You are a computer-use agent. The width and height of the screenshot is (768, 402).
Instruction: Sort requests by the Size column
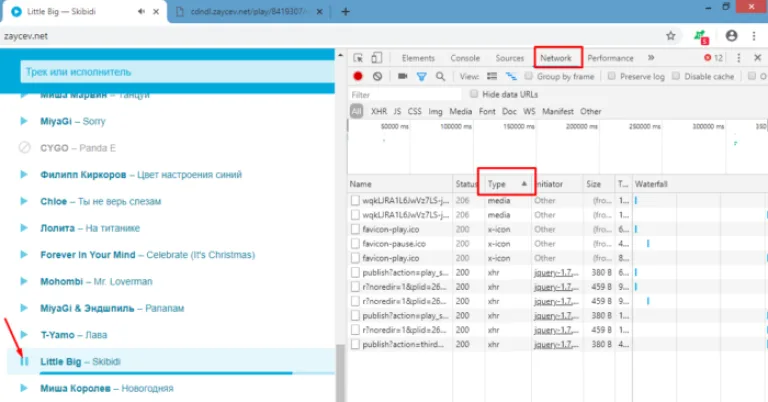[599, 184]
